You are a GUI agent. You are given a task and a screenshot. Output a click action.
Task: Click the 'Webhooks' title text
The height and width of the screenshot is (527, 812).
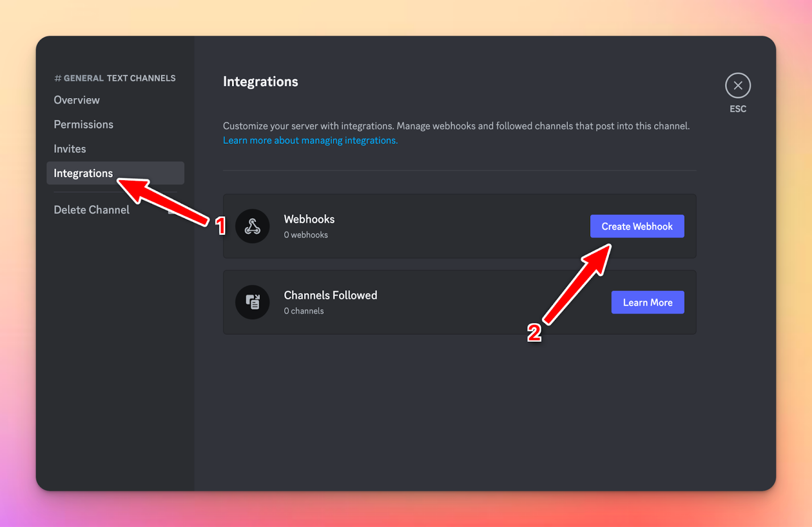click(x=309, y=219)
